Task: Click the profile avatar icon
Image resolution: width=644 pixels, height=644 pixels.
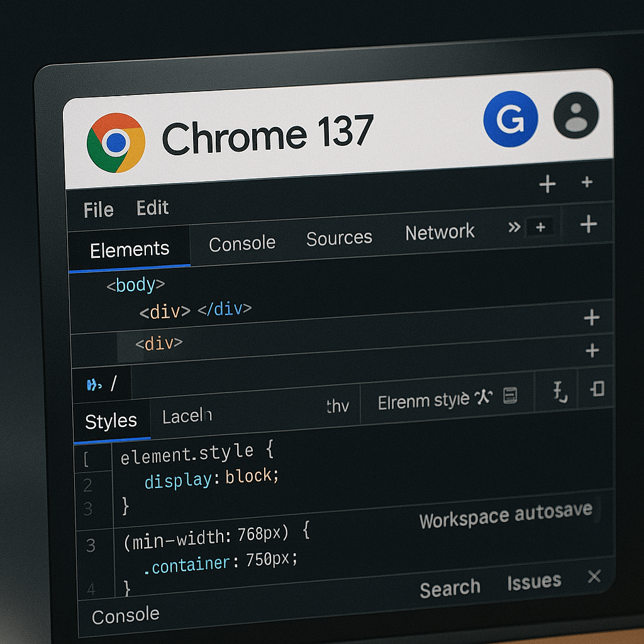Action: click(576, 115)
